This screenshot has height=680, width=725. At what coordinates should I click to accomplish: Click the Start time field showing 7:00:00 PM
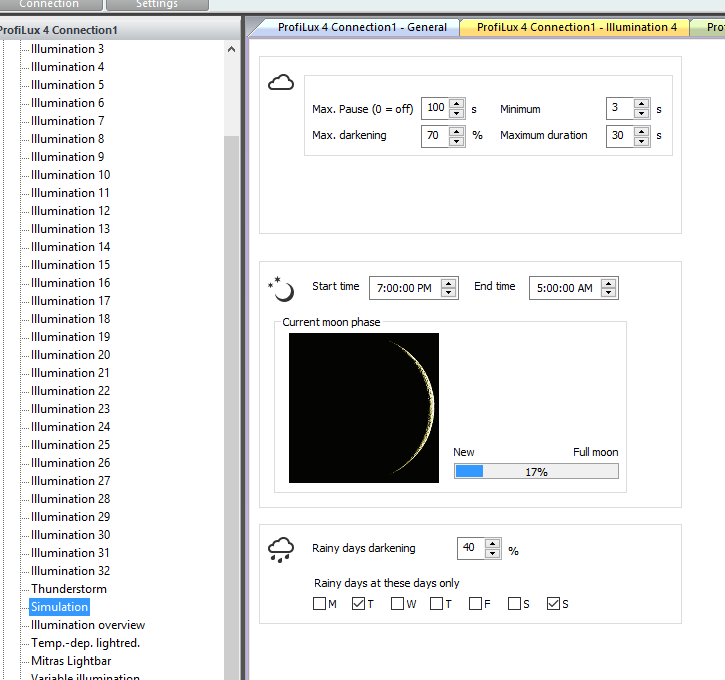[405, 288]
